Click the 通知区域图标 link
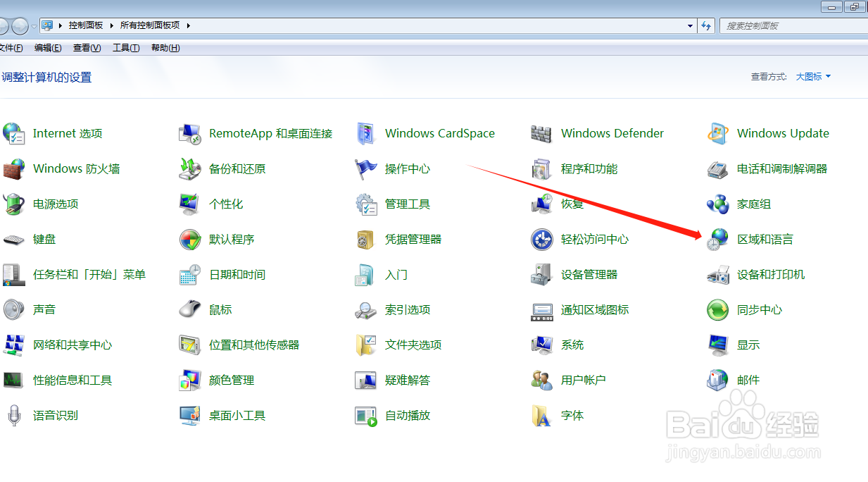The width and height of the screenshot is (868, 482). 595,310
